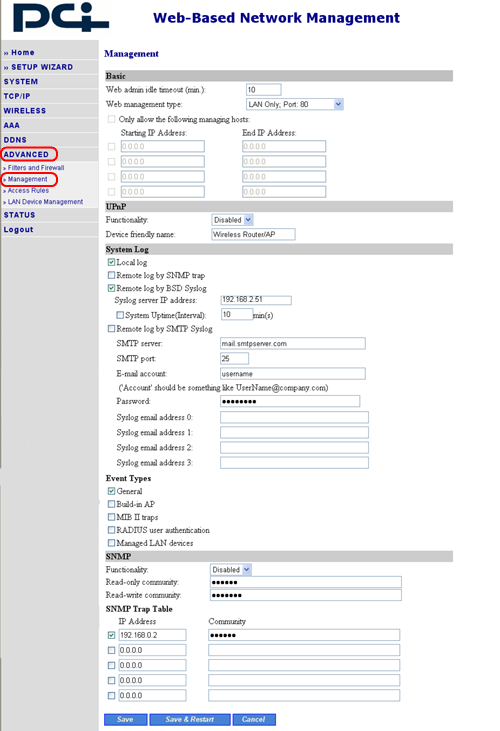Tick the last SNMP trap row checkbox
Viewport: 500px width, 731px height.
111,696
